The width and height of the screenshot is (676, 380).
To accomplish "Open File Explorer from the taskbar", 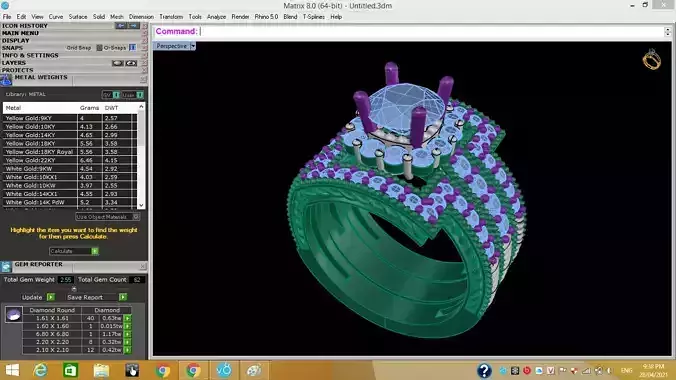I will [101, 371].
